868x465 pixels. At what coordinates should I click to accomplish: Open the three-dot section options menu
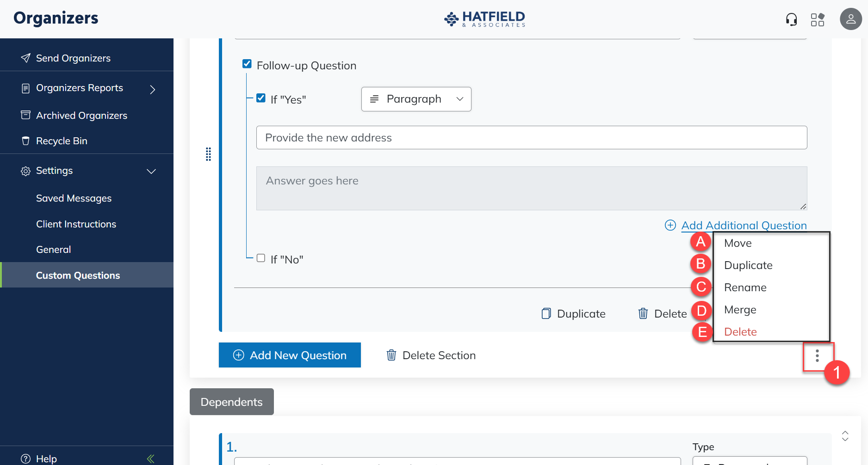coord(817,355)
